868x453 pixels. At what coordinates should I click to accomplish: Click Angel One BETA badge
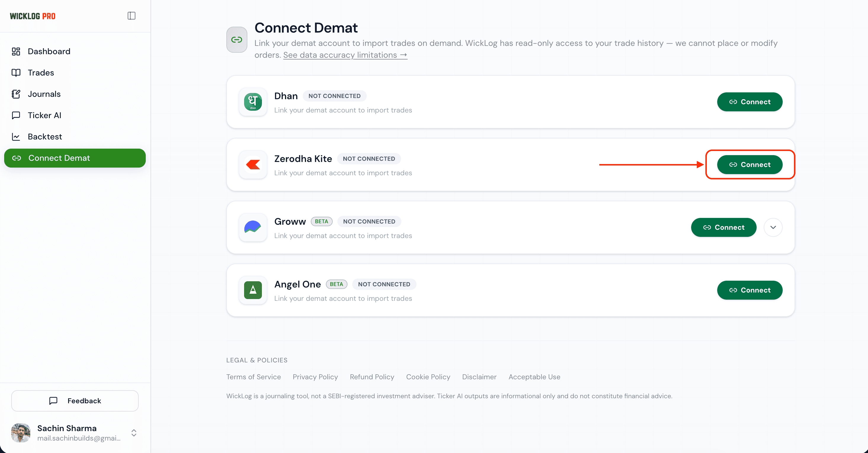336,284
